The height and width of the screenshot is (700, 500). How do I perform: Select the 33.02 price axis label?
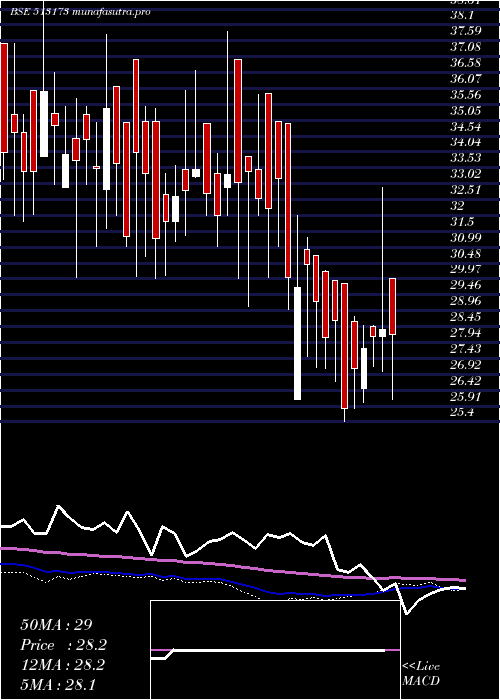(x=466, y=174)
